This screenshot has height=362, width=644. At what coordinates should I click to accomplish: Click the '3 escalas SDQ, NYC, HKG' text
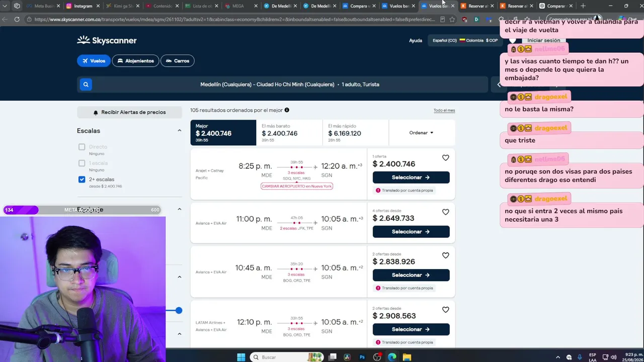pyautogui.click(x=296, y=175)
